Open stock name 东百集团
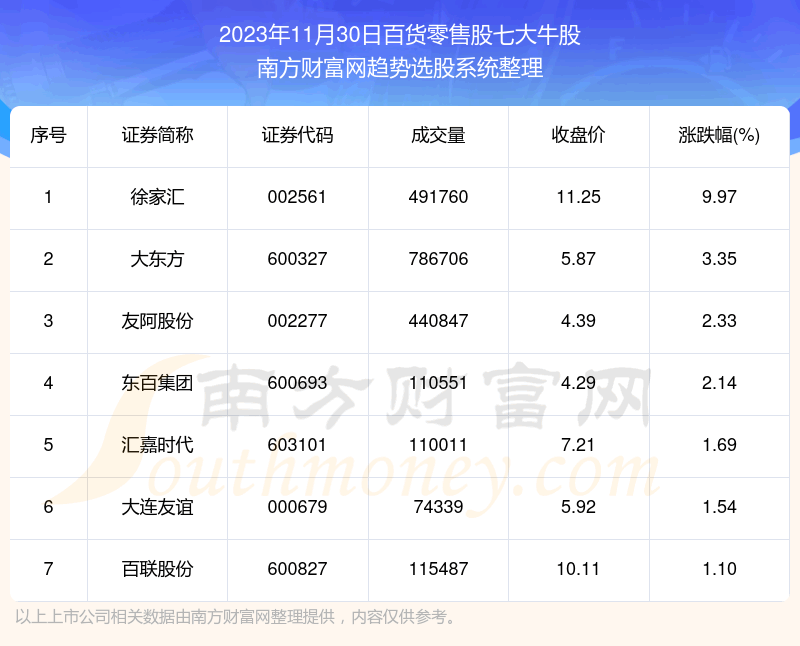800x646 pixels. point(157,383)
